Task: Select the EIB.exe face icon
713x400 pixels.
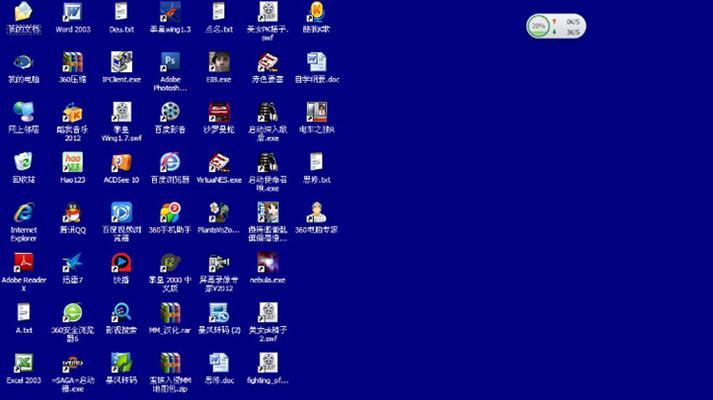Action: [219, 63]
